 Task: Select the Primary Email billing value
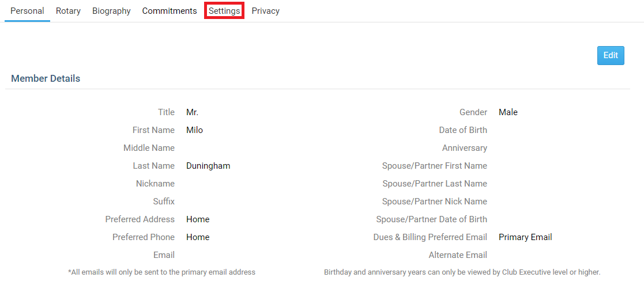(x=525, y=237)
